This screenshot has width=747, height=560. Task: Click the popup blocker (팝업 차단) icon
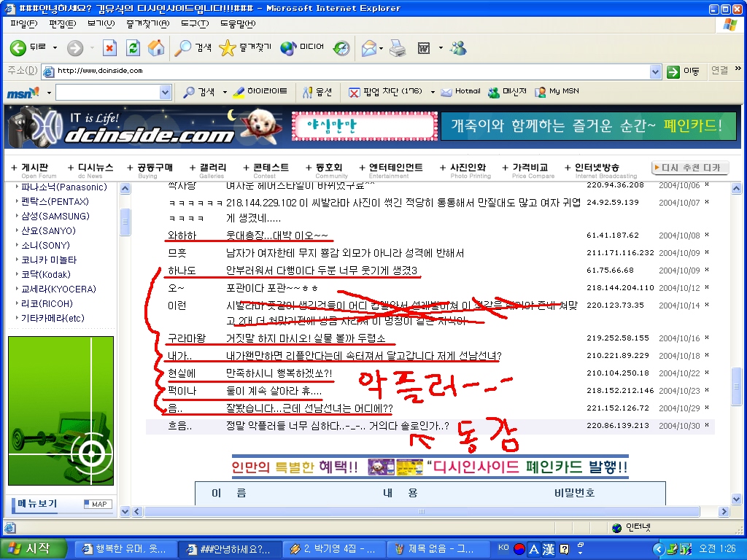[354, 93]
